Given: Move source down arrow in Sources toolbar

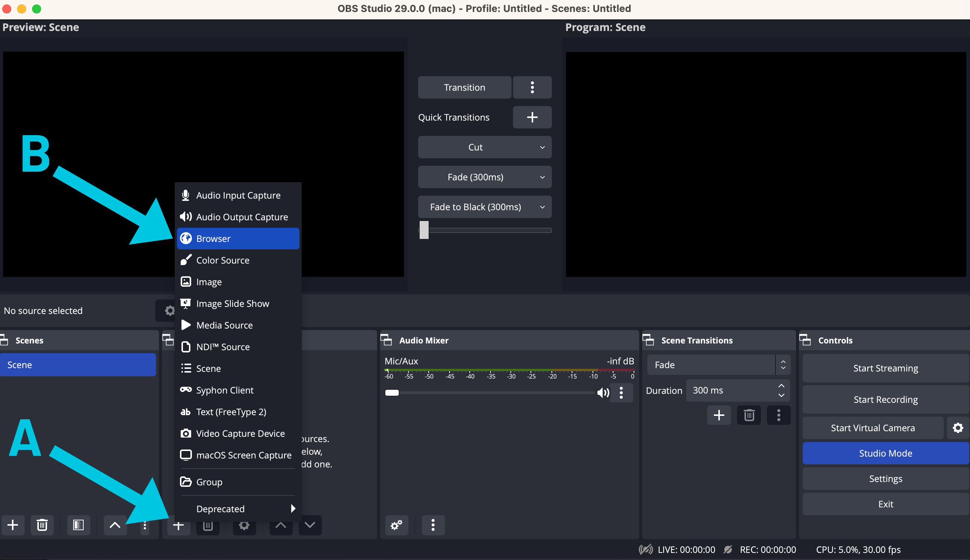Looking at the screenshot, I should 310,525.
